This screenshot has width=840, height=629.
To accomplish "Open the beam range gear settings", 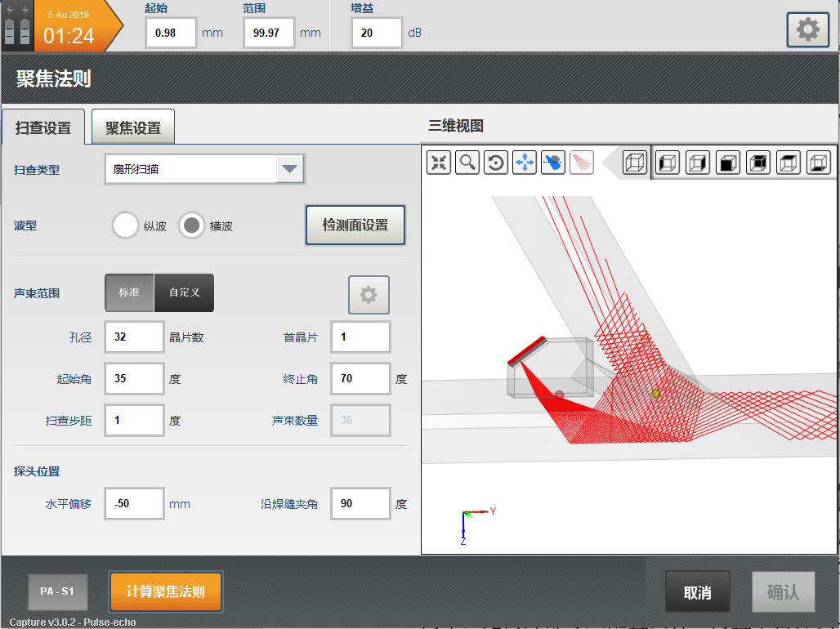I will [369, 295].
